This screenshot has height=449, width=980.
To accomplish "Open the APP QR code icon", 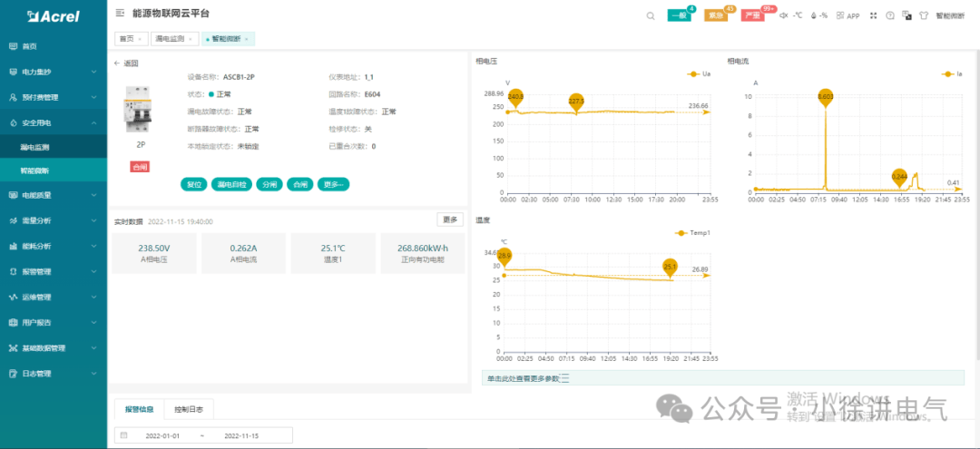I will pos(841,15).
